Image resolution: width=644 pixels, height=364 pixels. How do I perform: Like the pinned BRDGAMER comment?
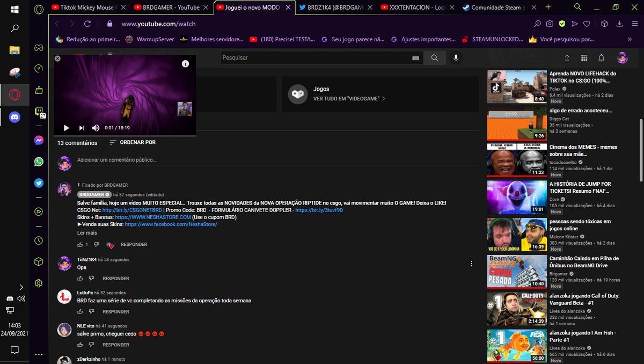(x=80, y=244)
